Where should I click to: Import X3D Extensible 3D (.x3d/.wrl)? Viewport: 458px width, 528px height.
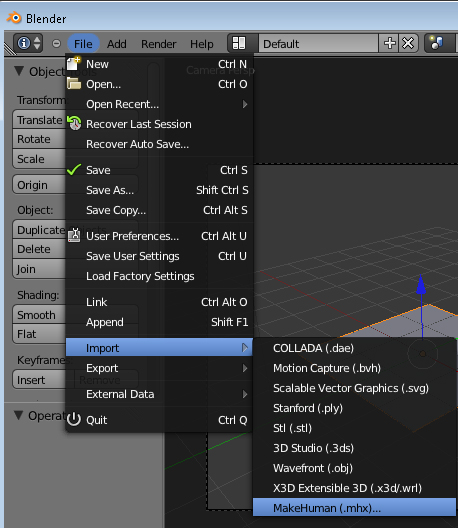coord(354,488)
